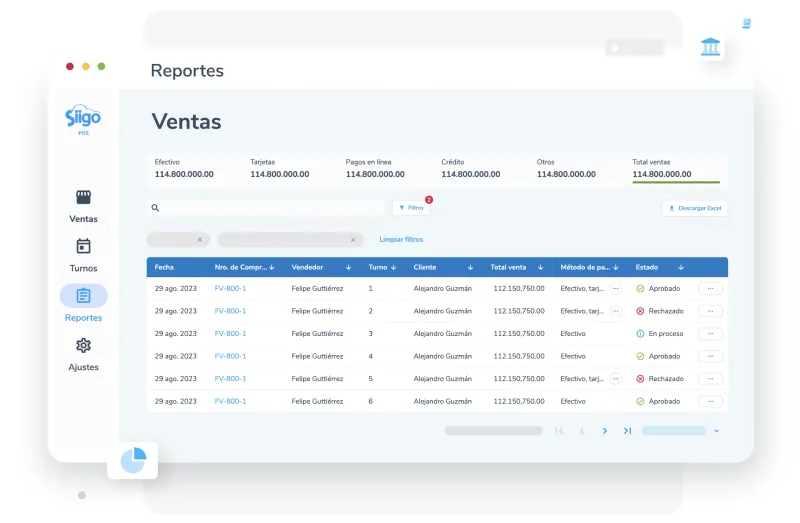Go to the next results page
Viewport: 800px width, 523px height.
point(605,431)
